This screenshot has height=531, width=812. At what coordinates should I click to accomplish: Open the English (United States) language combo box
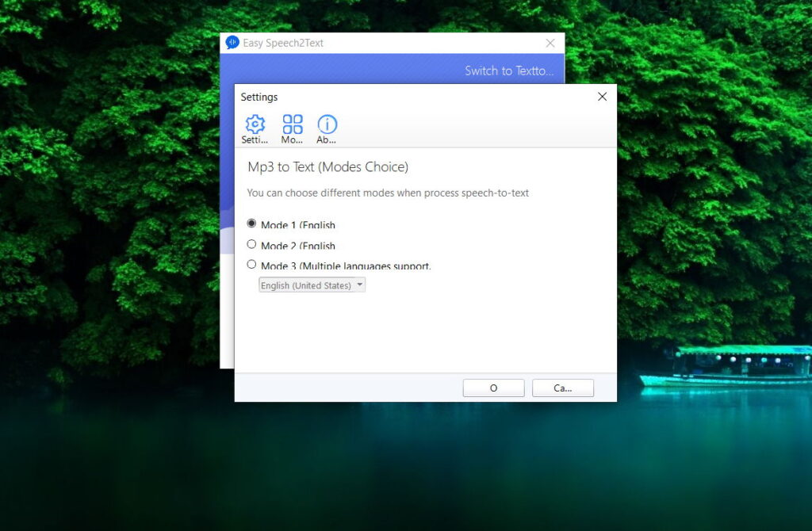(x=312, y=285)
